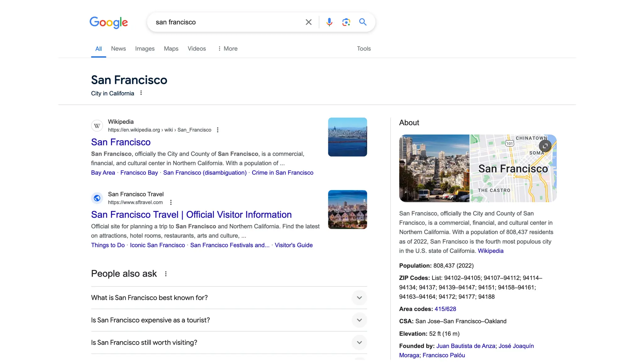
Task: Expand "Is San Francisco still worth visiting?"
Action: (359, 343)
